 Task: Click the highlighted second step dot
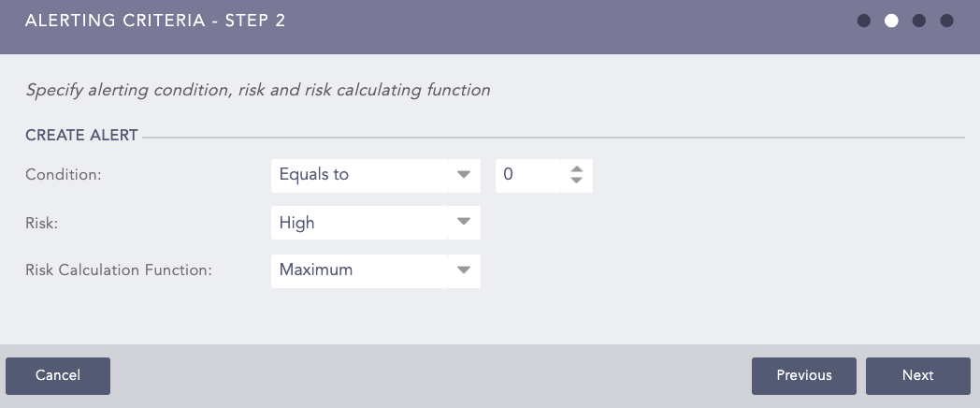tap(891, 21)
